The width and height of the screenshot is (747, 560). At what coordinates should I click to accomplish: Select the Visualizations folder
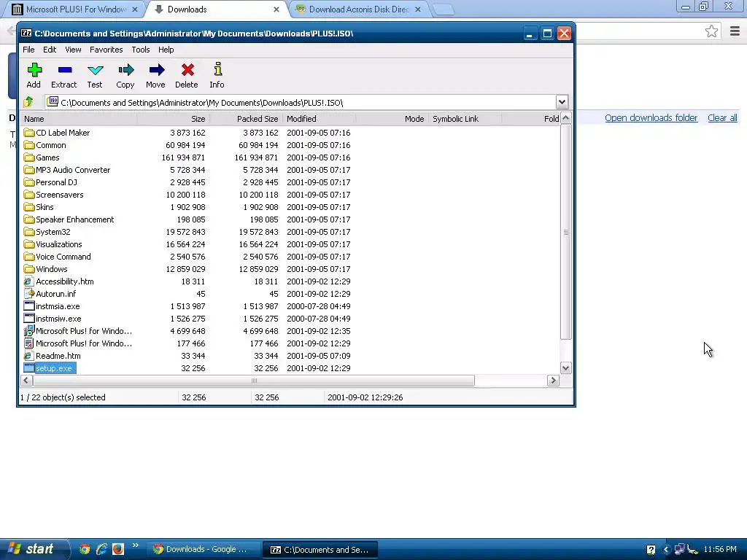53,244
